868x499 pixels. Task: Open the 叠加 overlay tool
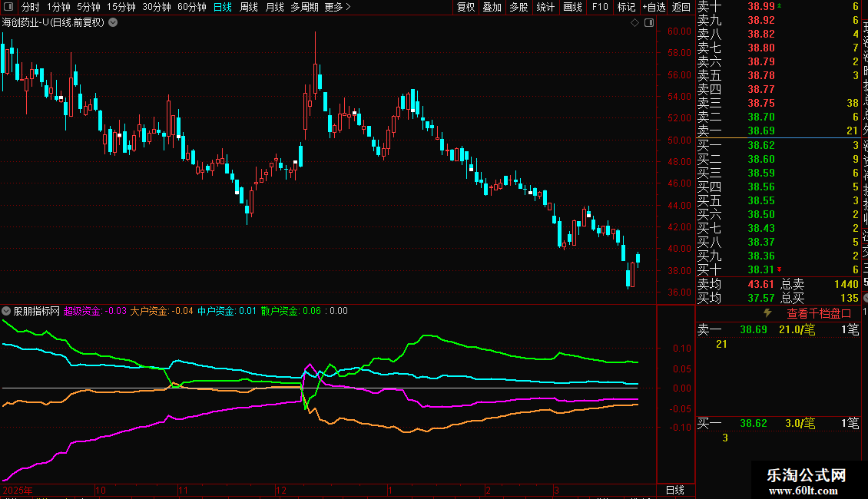tap(492, 7)
